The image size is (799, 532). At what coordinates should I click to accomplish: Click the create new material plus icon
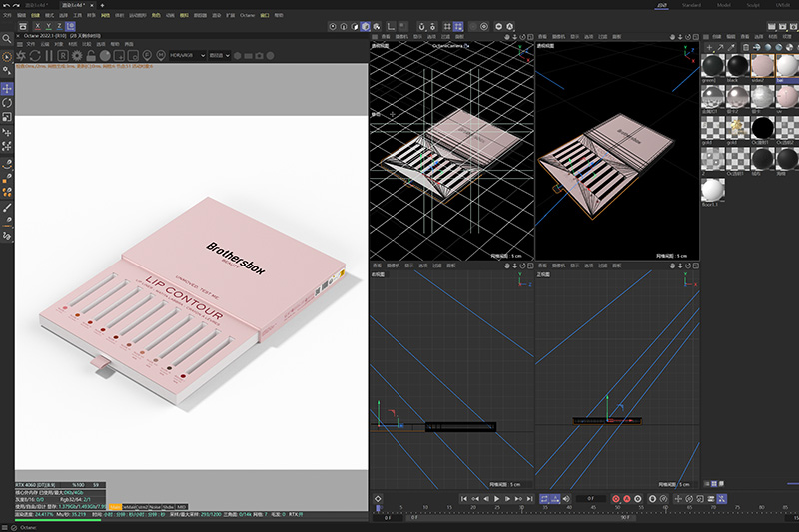[709, 47]
